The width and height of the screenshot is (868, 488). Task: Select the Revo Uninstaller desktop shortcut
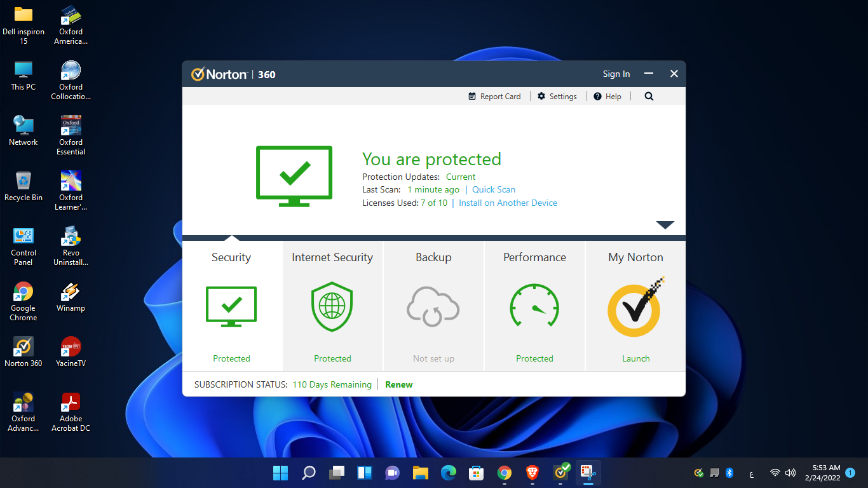(71, 247)
